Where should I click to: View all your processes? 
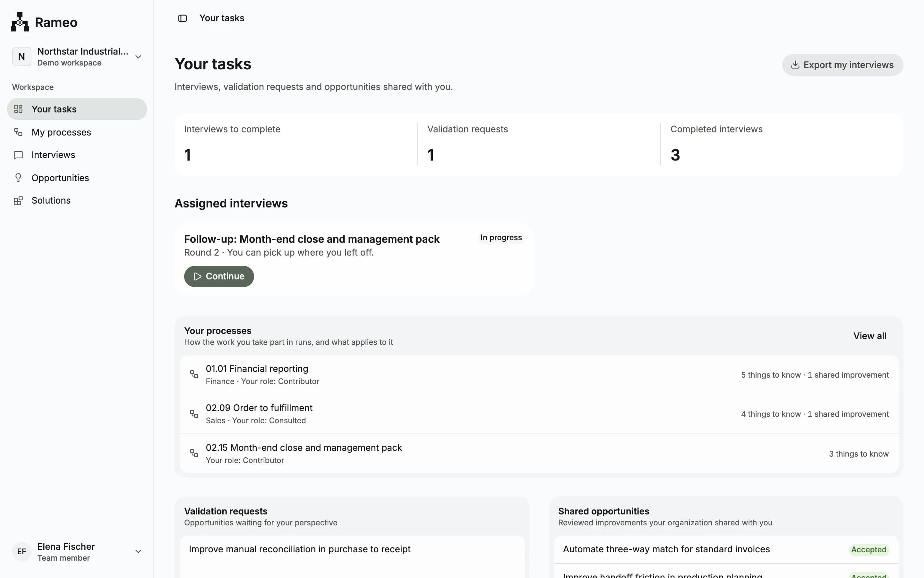870,336
